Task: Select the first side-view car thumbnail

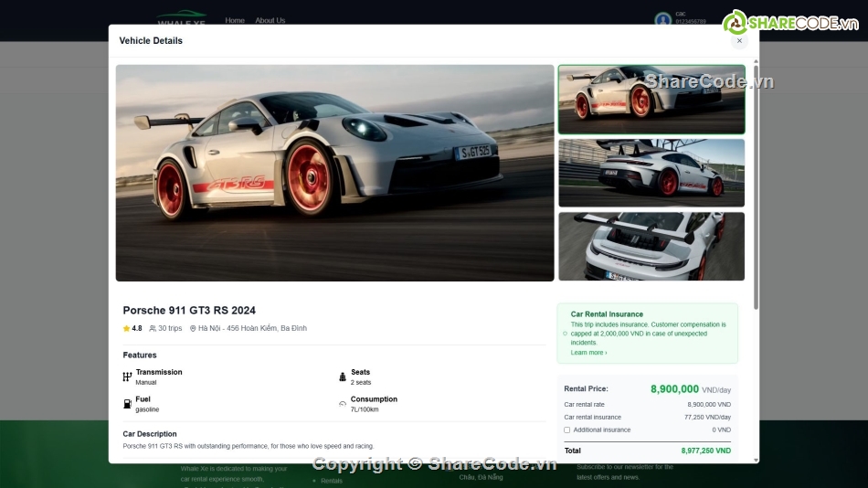Action: tap(651, 100)
